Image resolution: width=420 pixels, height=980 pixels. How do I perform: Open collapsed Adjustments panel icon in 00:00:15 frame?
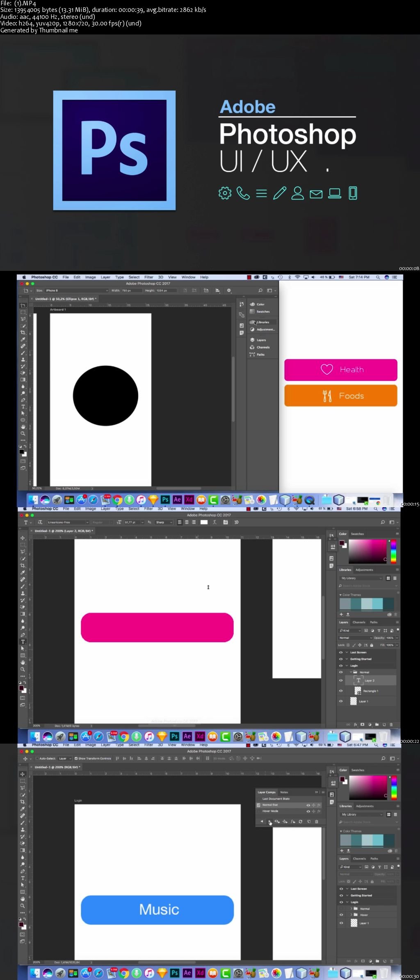point(252,329)
